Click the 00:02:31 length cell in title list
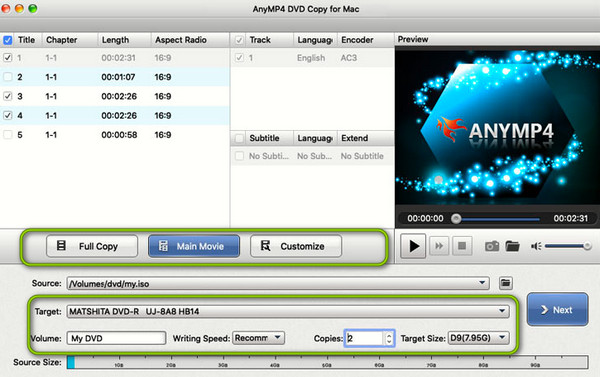 coord(118,58)
